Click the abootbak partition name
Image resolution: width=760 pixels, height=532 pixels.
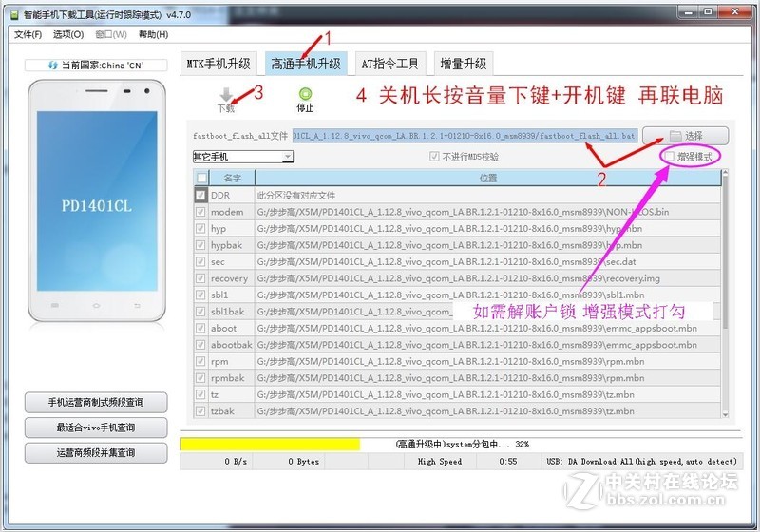231,345
